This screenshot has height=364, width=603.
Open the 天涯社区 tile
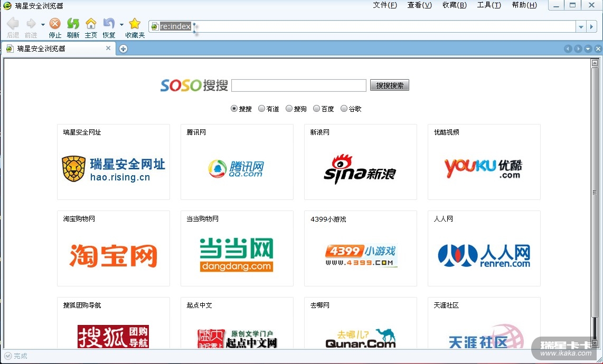(x=484, y=323)
